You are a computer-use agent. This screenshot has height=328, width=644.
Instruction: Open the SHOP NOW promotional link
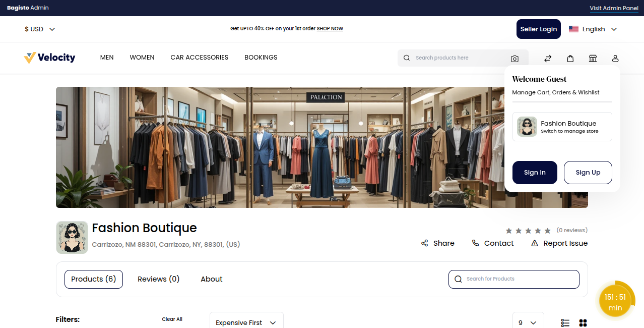(x=330, y=28)
